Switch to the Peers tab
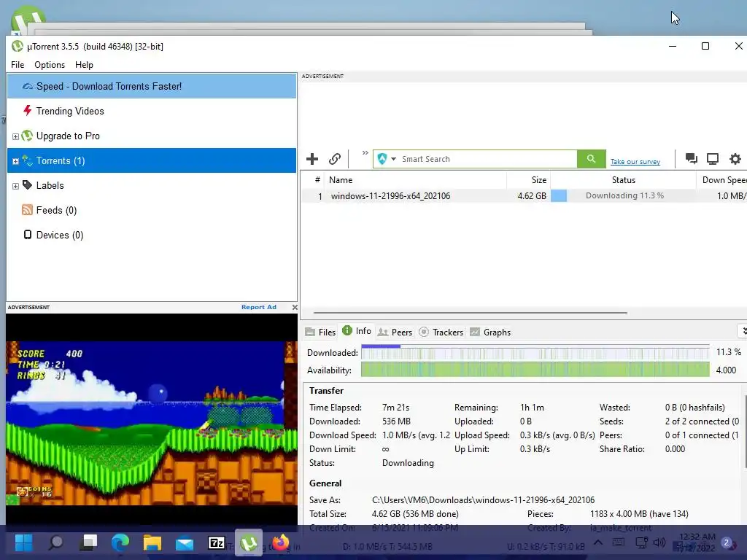This screenshot has width=747, height=560. pyautogui.click(x=395, y=332)
